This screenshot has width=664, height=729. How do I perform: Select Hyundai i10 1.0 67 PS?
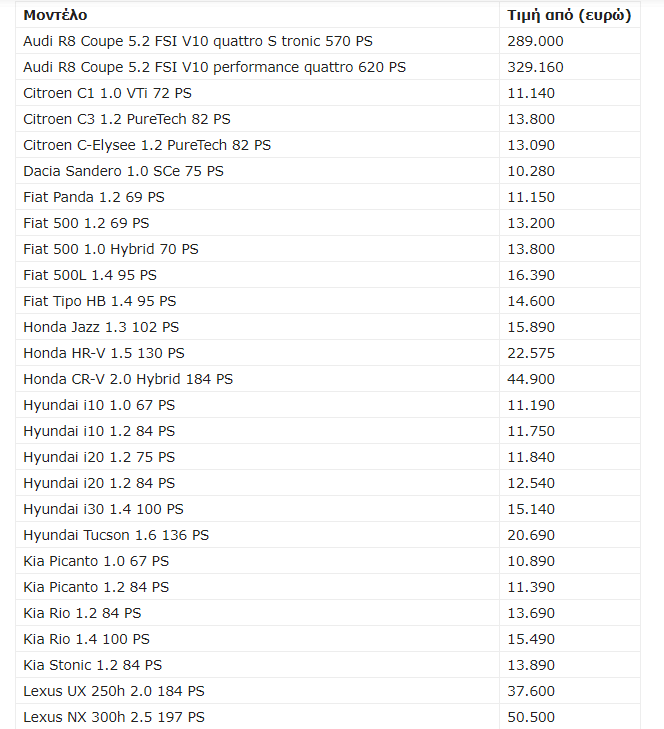(99, 405)
